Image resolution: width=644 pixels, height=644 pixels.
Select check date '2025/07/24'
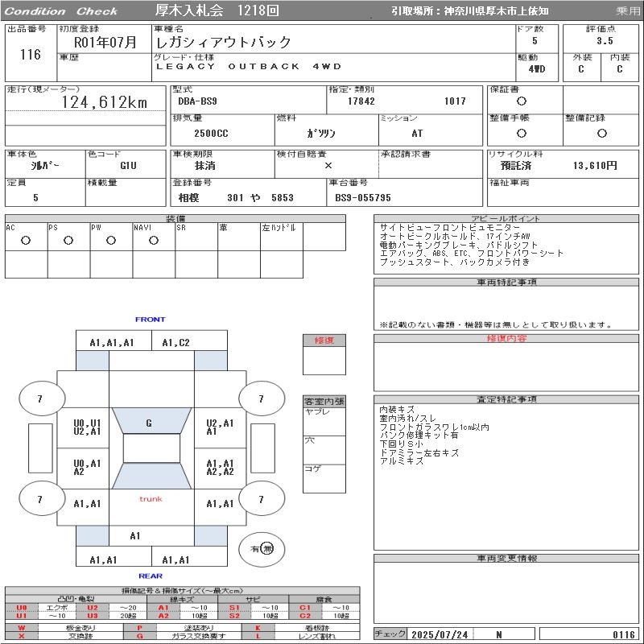pos(440,634)
